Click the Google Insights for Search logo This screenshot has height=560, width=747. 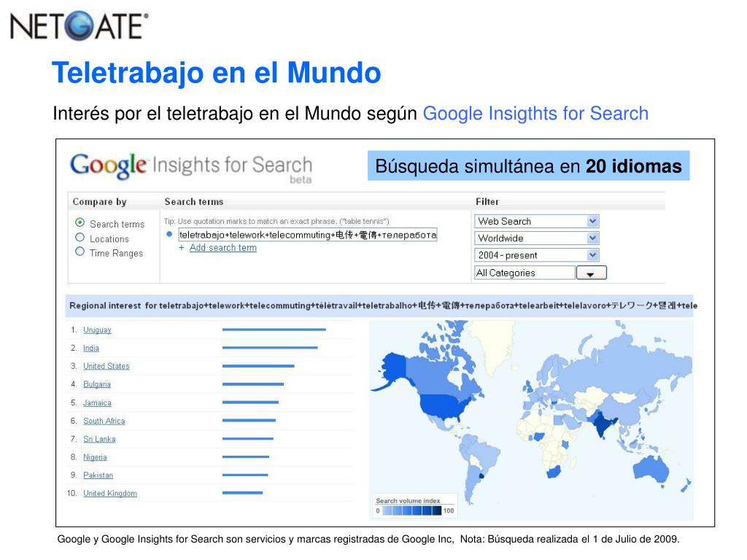click(191, 167)
